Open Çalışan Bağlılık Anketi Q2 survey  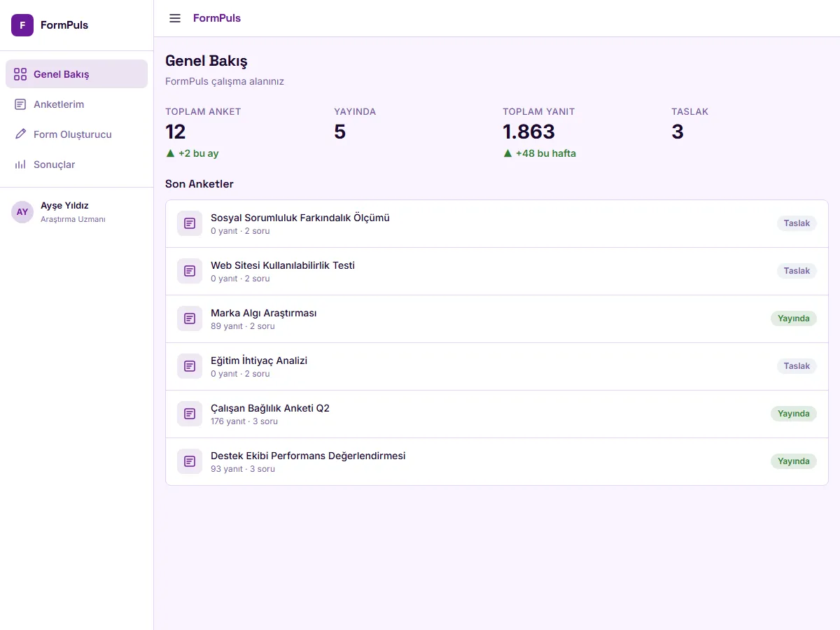[497, 414]
